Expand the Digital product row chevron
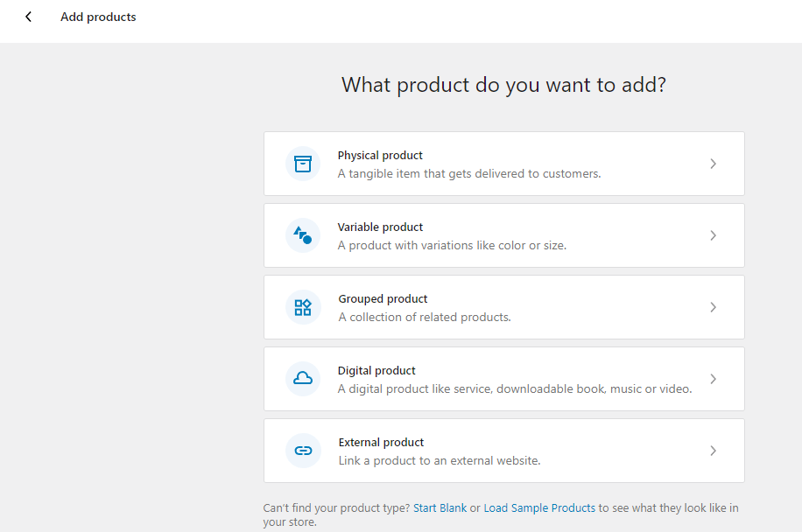802x532 pixels. [713, 379]
